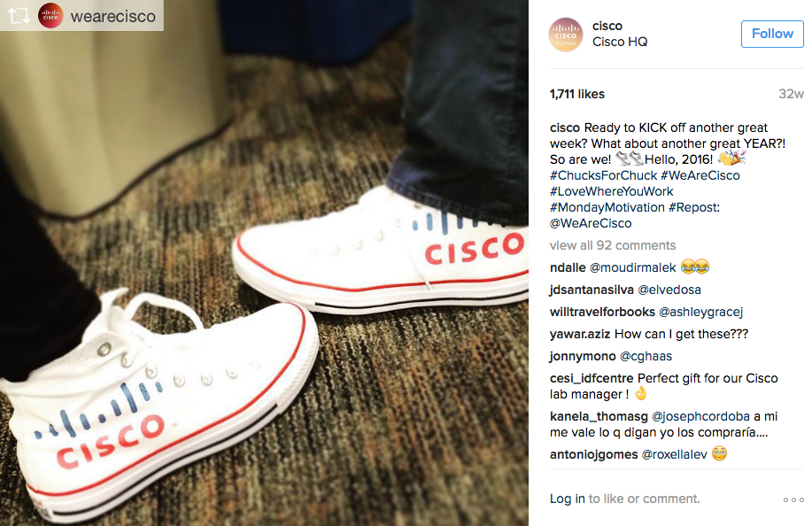Viewport: 812px width, 526px height.
Task: Open the cisco username link
Action: 607,26
